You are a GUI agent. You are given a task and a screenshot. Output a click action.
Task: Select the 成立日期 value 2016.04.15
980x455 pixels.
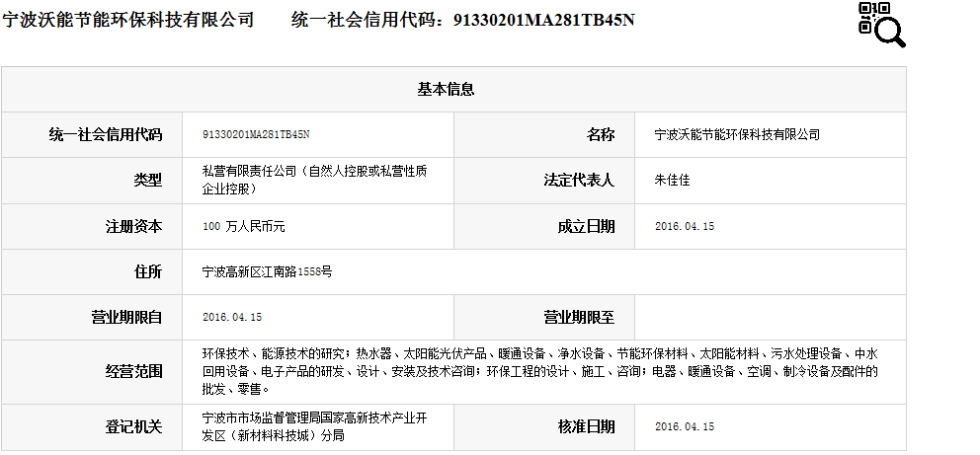click(685, 226)
